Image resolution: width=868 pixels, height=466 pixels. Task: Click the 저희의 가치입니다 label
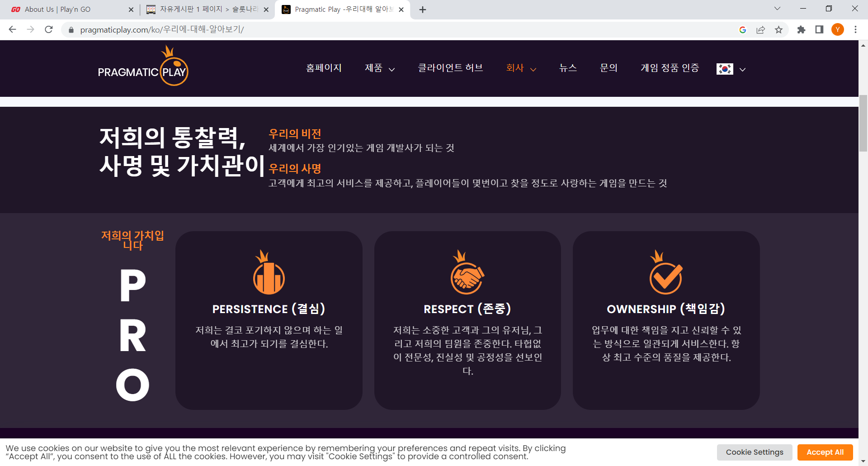pyautogui.click(x=132, y=240)
